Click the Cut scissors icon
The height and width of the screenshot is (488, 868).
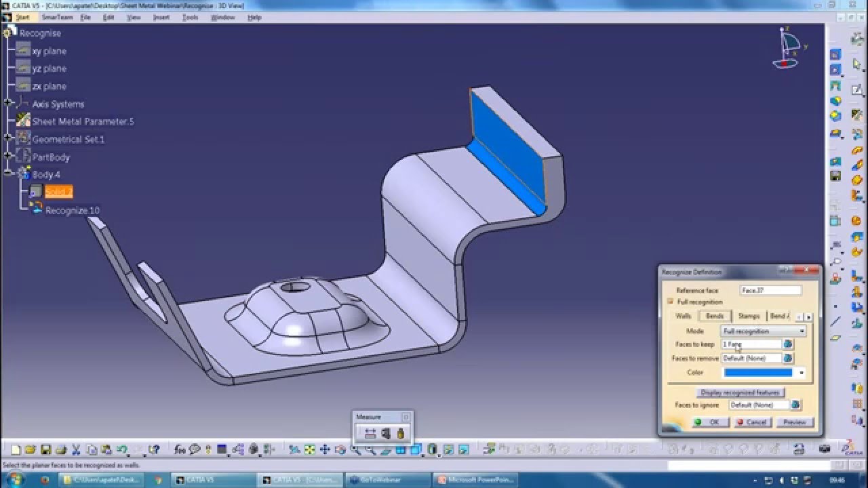[76, 449]
